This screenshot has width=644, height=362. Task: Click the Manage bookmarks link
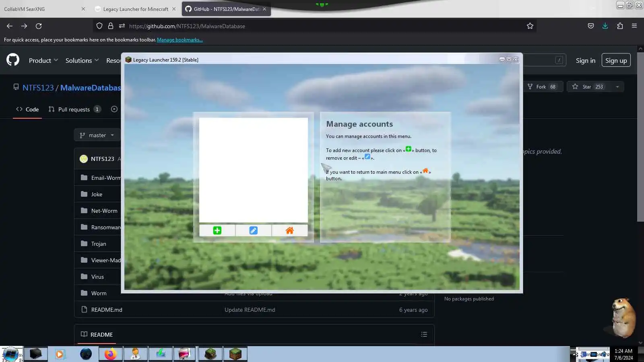click(180, 40)
